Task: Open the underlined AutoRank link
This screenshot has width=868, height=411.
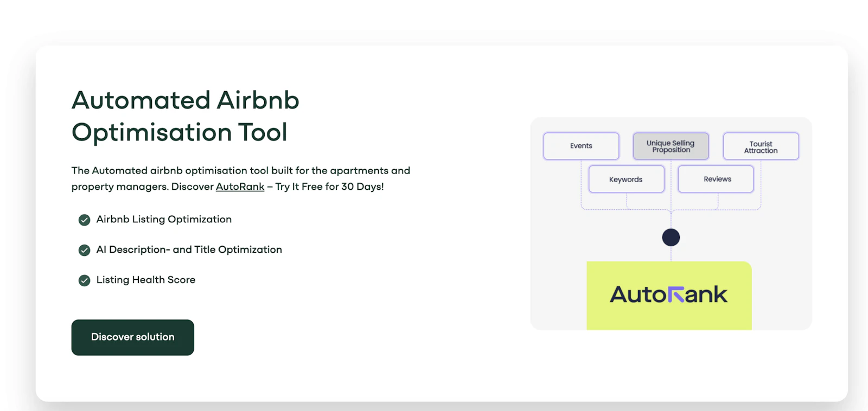Action: point(240,187)
